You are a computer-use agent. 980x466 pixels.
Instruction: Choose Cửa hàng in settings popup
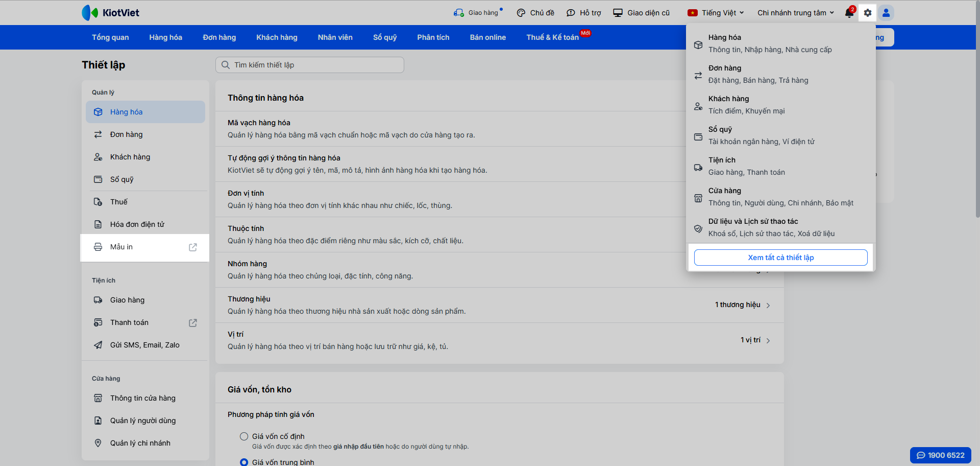(x=781, y=197)
